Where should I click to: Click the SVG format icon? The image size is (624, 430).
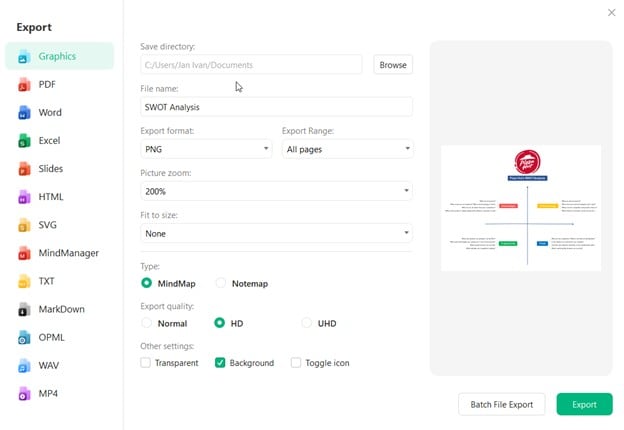[x=23, y=225]
